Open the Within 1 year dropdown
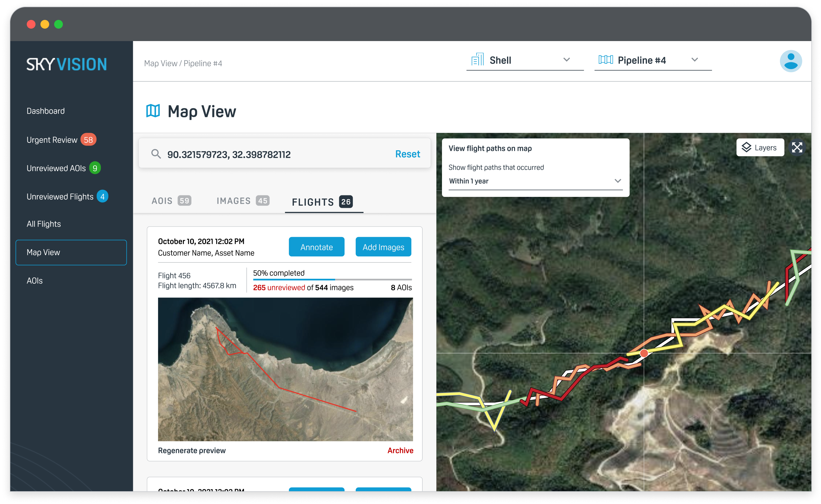The image size is (821, 504). [x=535, y=181]
